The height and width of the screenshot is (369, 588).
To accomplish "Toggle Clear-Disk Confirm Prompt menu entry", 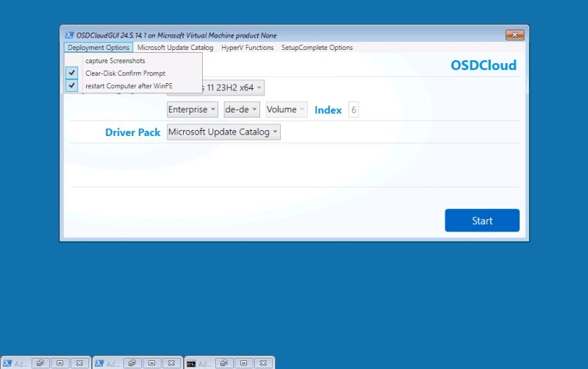I will click(133, 73).
